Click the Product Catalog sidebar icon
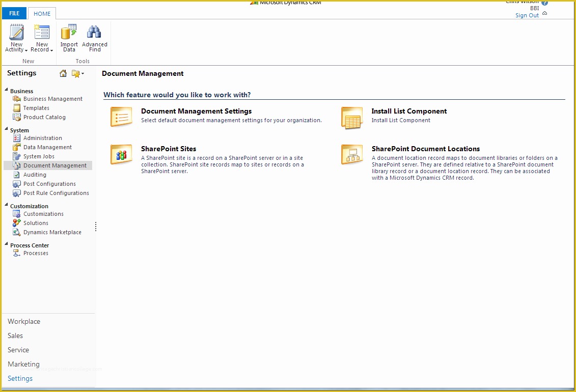Viewport: 576px width, 392px height. click(16, 117)
